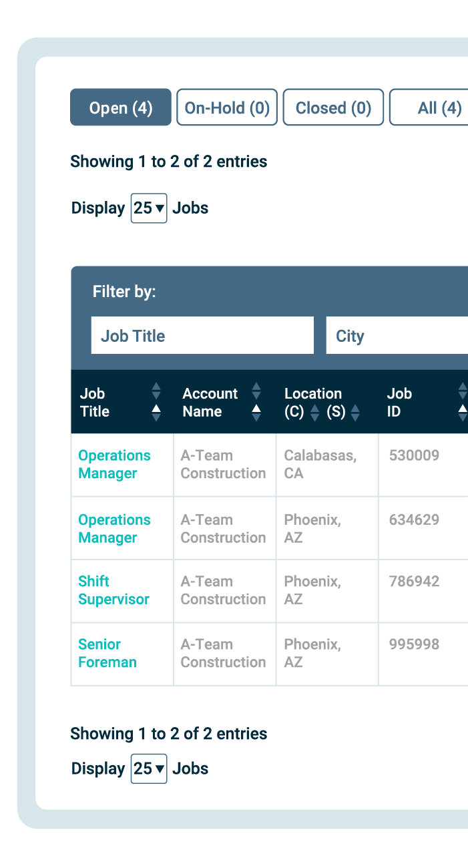Open the Operations Manager job in Calabasas
This screenshot has height=868, width=468.
tap(114, 464)
